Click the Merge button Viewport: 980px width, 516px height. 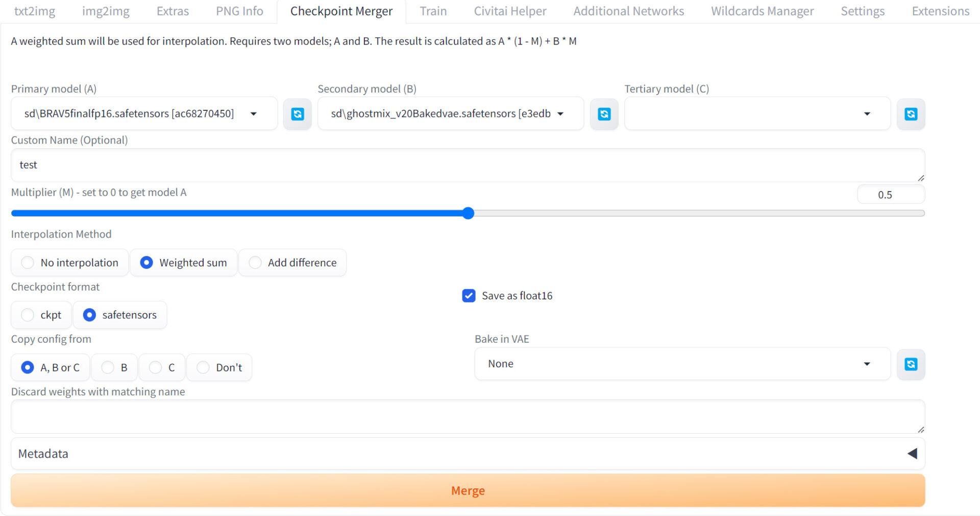click(468, 490)
